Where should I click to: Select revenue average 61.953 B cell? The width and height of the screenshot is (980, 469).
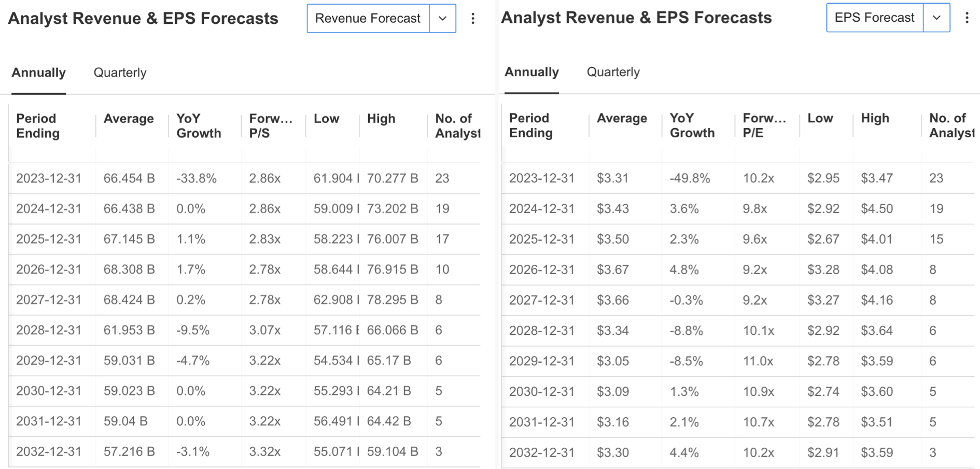(129, 330)
